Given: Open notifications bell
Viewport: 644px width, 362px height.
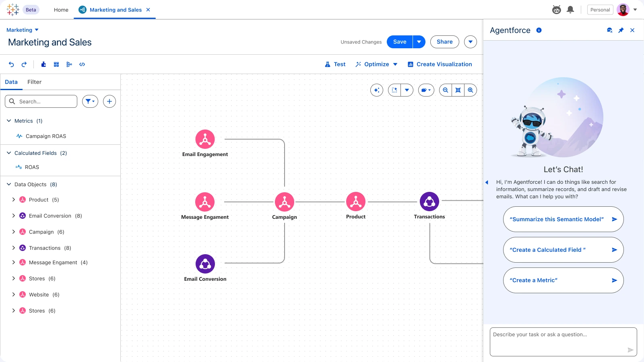Looking at the screenshot, I should (570, 10).
